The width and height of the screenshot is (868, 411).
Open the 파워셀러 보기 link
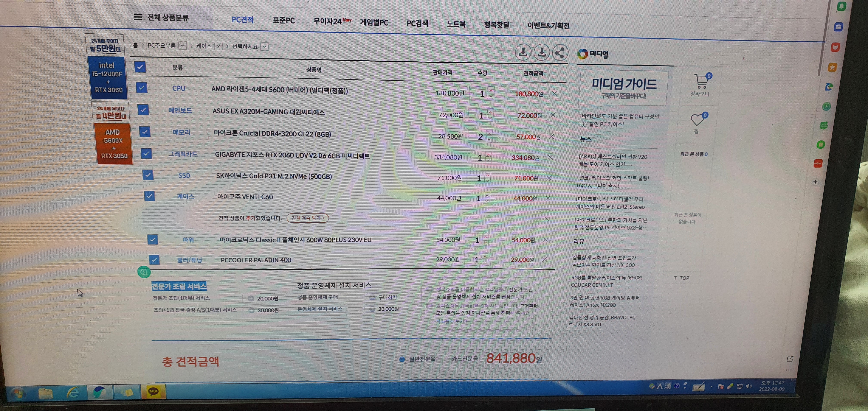451,321
